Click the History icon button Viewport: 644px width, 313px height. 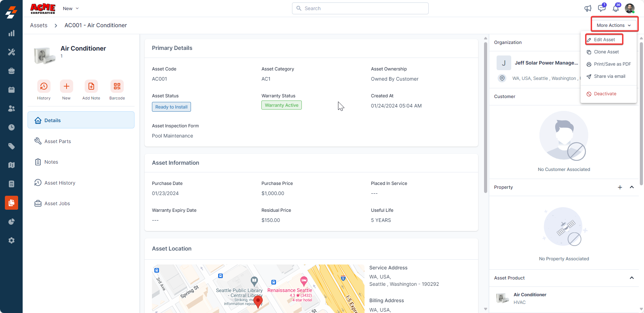(x=44, y=86)
